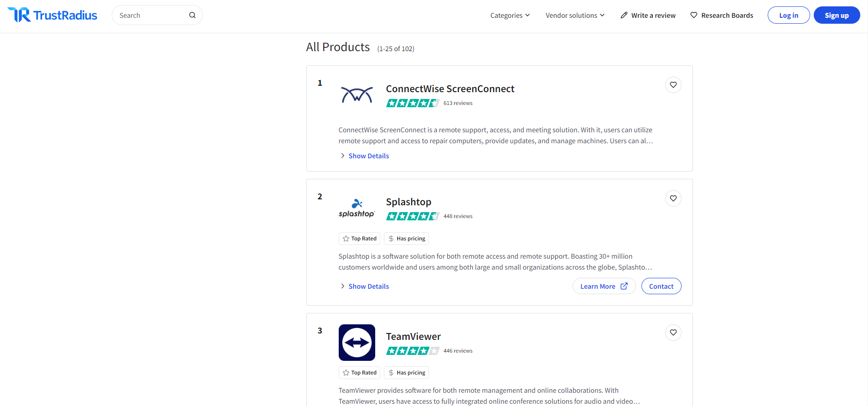This screenshot has height=406, width=868.
Task: View Splashtop star rating
Action: tap(413, 216)
